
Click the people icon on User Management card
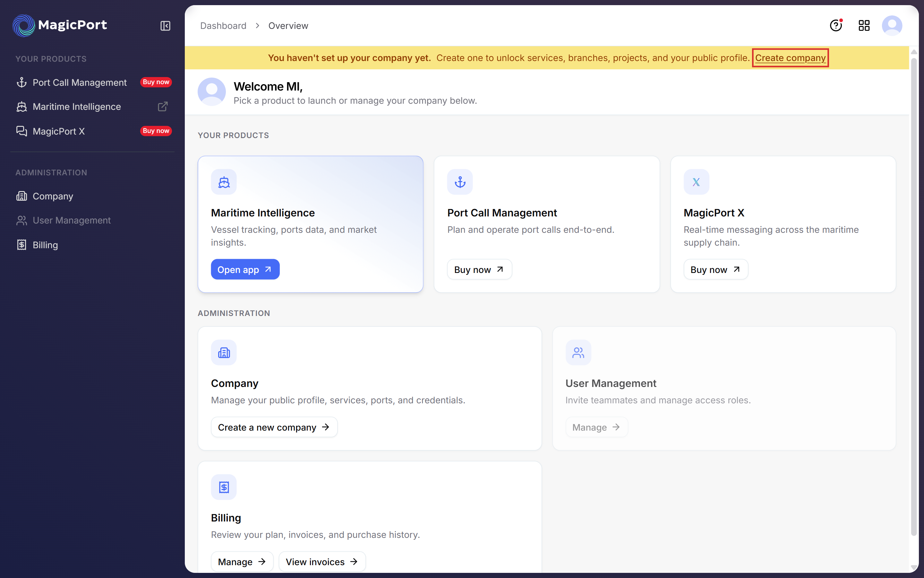pyautogui.click(x=578, y=353)
